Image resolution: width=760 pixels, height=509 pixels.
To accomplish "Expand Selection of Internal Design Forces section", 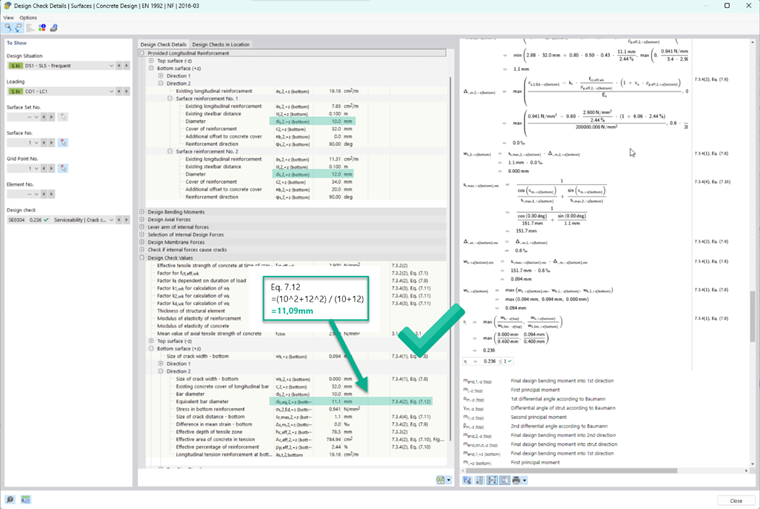I will tap(142, 234).
